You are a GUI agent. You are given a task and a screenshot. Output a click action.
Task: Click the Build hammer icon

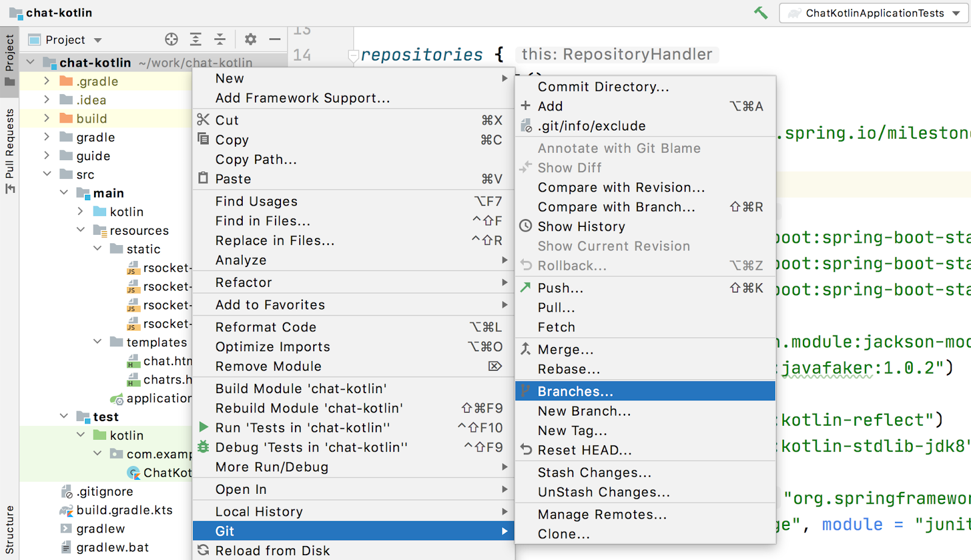[760, 13]
